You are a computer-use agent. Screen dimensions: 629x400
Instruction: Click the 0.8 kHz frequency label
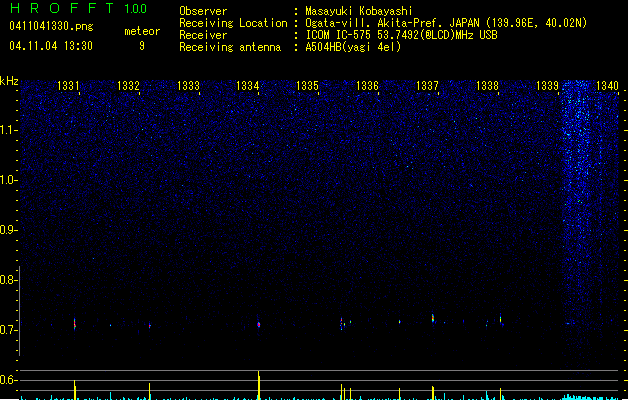9,280
